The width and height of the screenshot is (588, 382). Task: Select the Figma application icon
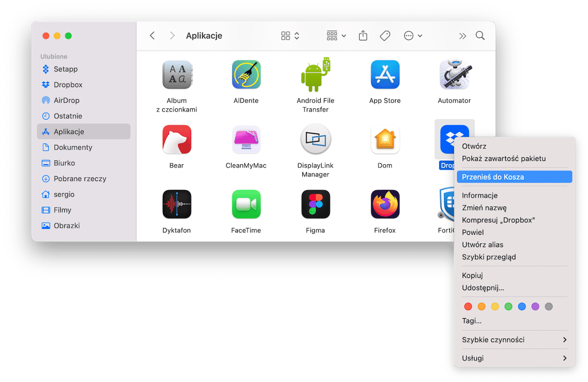(315, 204)
